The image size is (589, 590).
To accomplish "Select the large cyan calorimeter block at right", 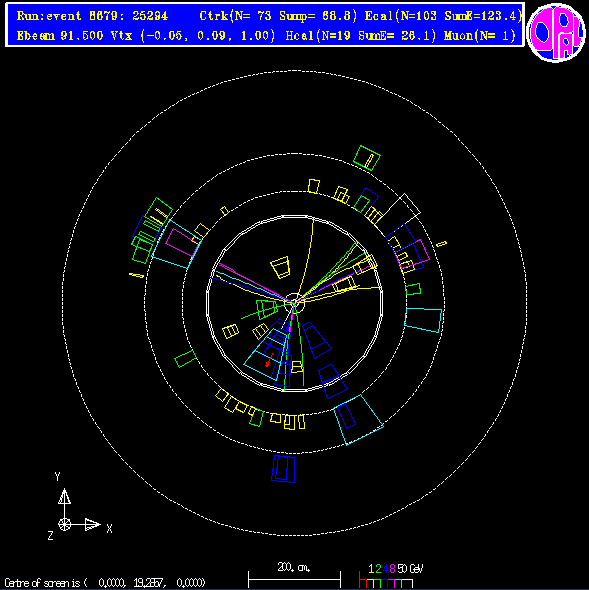I will (x=423, y=320).
